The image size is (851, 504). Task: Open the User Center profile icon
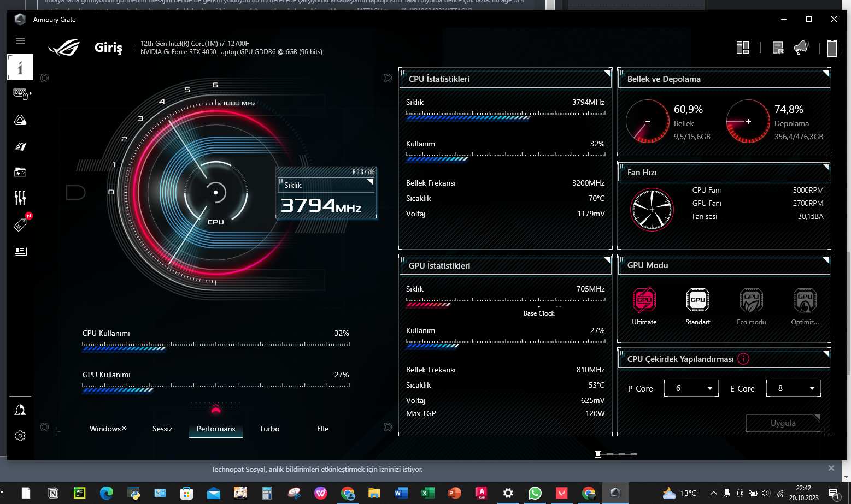(20, 410)
